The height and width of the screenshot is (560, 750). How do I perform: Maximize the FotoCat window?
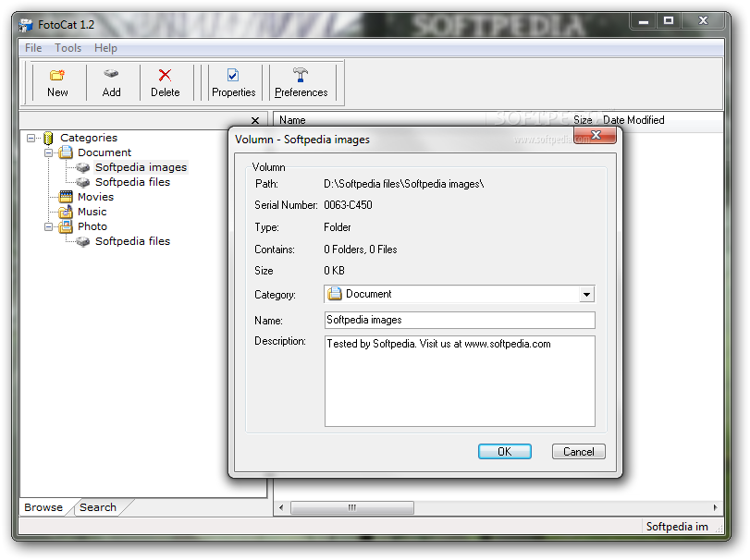coord(669,20)
